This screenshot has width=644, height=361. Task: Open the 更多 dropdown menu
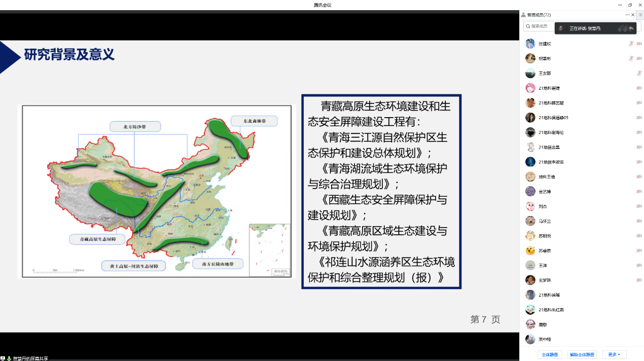click(614, 354)
